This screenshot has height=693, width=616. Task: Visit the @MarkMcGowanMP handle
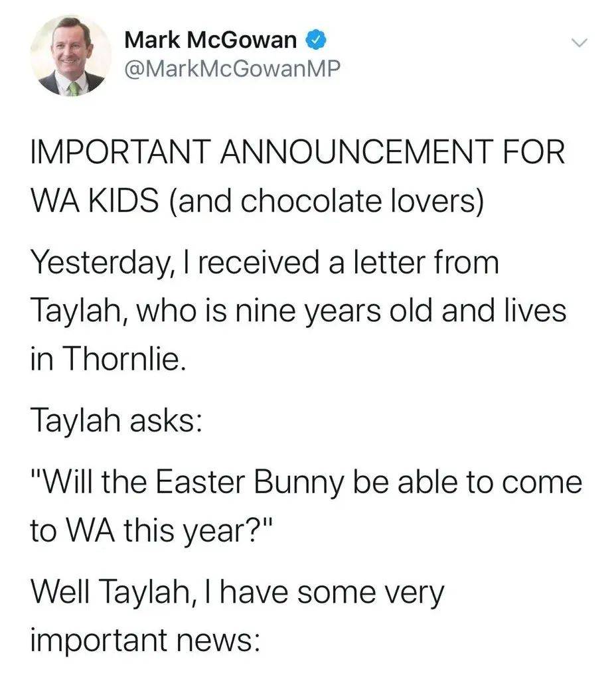coord(233,68)
